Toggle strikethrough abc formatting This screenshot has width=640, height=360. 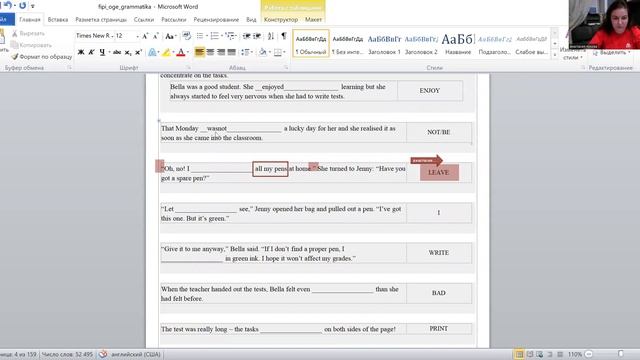pyautogui.click(x=117, y=52)
